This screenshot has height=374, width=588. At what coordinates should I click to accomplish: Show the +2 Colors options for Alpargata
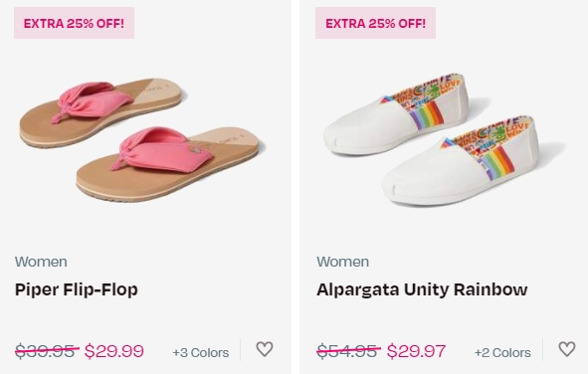click(502, 353)
